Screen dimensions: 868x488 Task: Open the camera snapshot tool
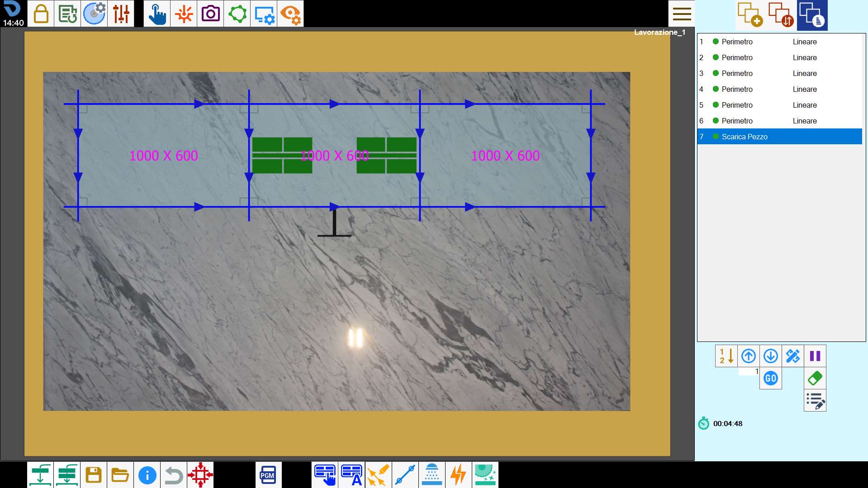[x=210, y=14]
